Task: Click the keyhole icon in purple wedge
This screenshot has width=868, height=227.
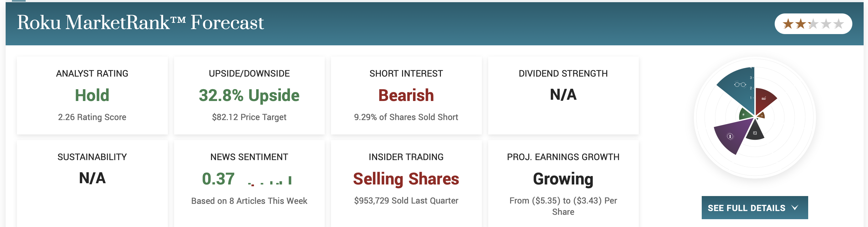Action: coord(730,136)
